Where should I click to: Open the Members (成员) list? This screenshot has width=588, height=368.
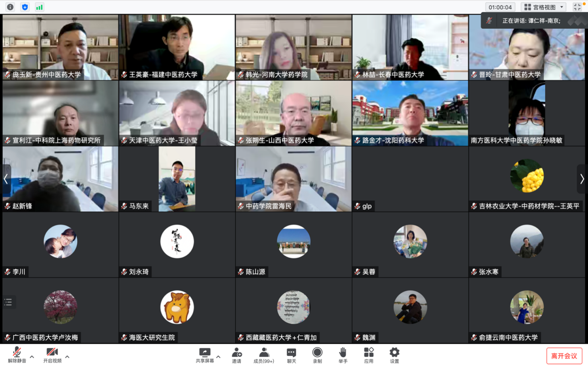tap(264, 354)
